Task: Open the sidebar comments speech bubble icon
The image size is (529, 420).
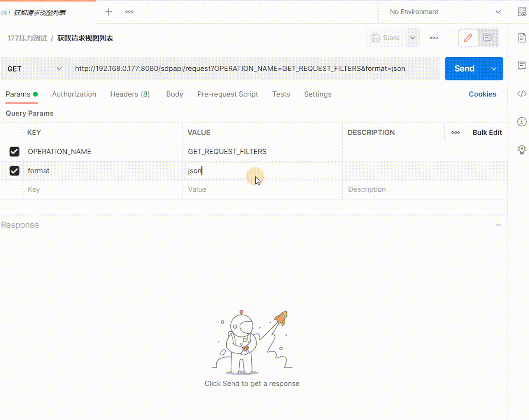Action: point(522,65)
